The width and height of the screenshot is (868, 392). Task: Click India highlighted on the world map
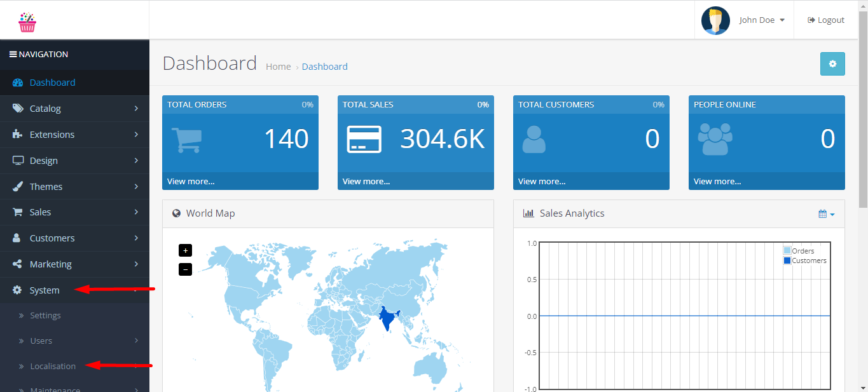387,320
